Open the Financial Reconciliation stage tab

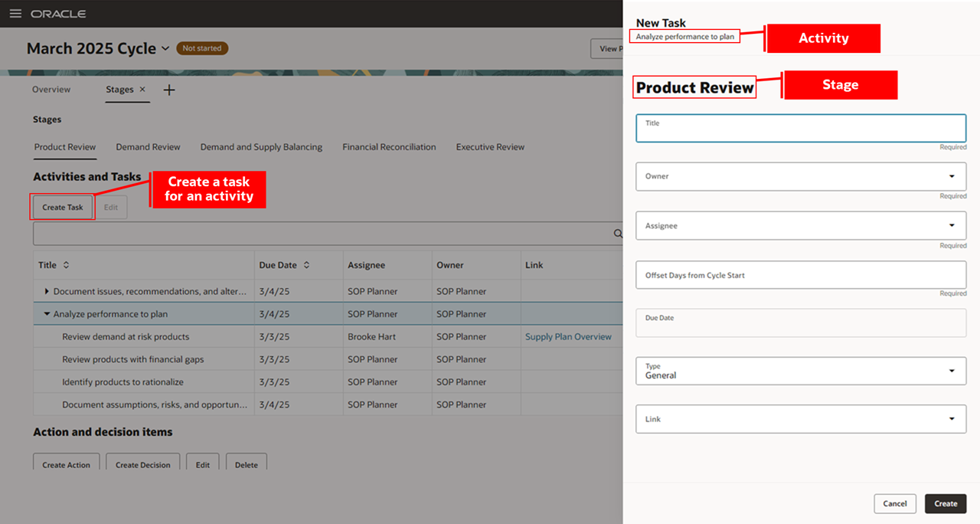pyautogui.click(x=389, y=147)
